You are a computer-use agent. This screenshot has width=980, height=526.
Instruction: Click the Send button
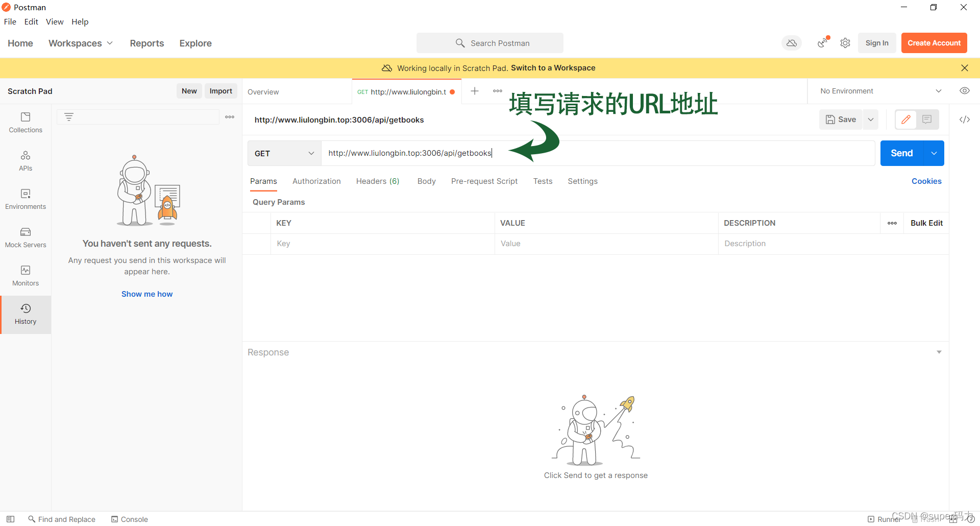click(901, 153)
